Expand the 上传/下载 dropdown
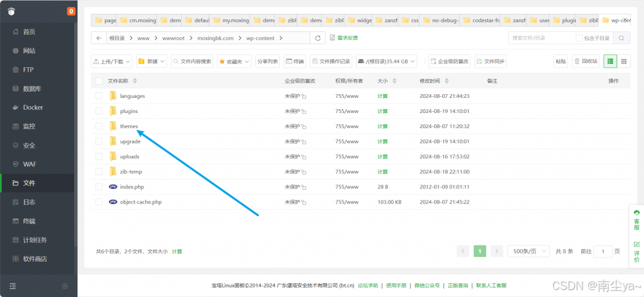Viewport: 644px width, 297px height. tap(112, 62)
